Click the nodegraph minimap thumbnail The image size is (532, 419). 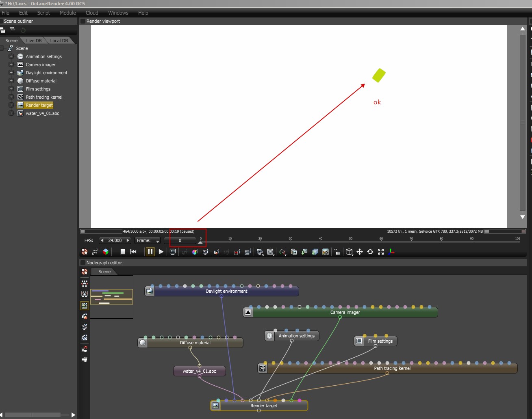coord(111,297)
